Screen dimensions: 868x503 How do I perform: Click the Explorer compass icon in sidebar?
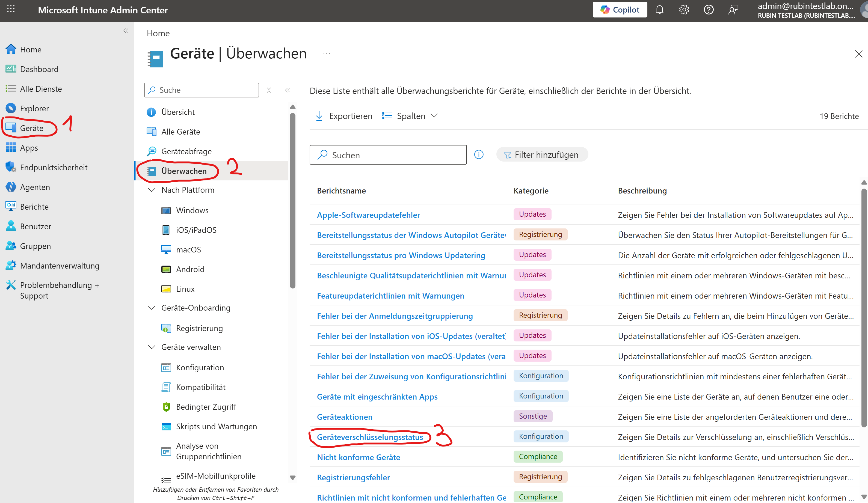11,108
